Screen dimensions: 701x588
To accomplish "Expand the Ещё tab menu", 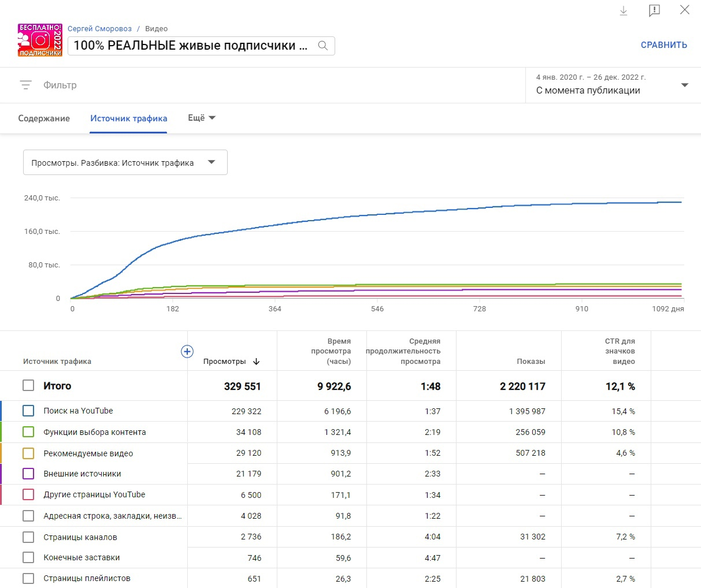I will coord(202,118).
